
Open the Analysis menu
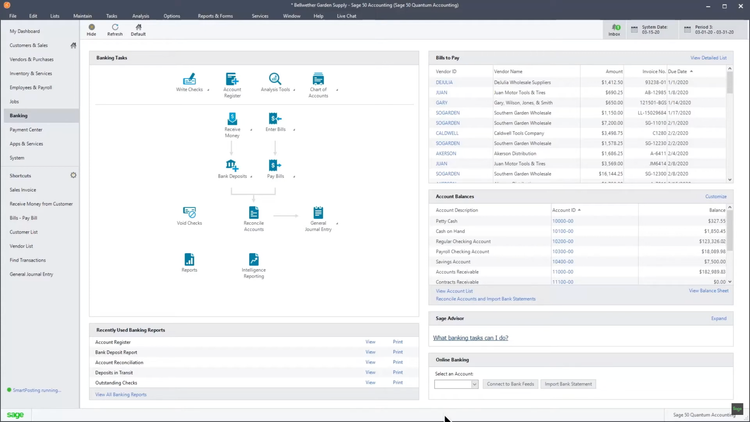141,16
